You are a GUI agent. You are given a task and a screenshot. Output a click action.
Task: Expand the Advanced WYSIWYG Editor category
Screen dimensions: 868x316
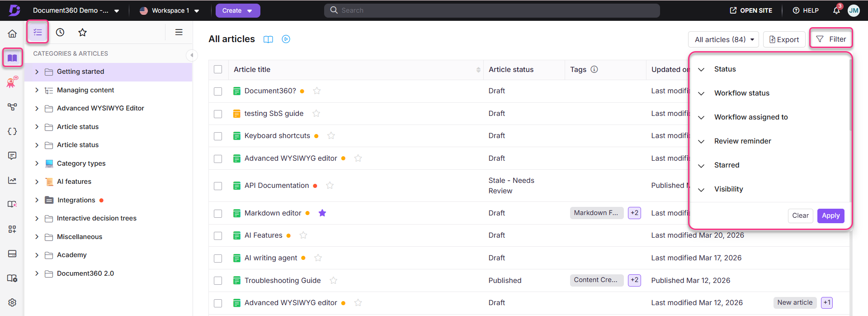(37, 108)
